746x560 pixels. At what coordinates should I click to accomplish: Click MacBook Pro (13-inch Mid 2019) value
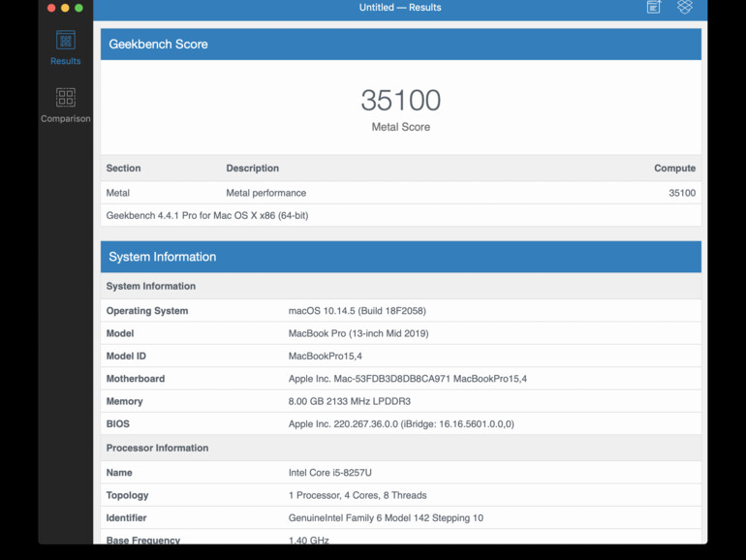click(x=358, y=333)
